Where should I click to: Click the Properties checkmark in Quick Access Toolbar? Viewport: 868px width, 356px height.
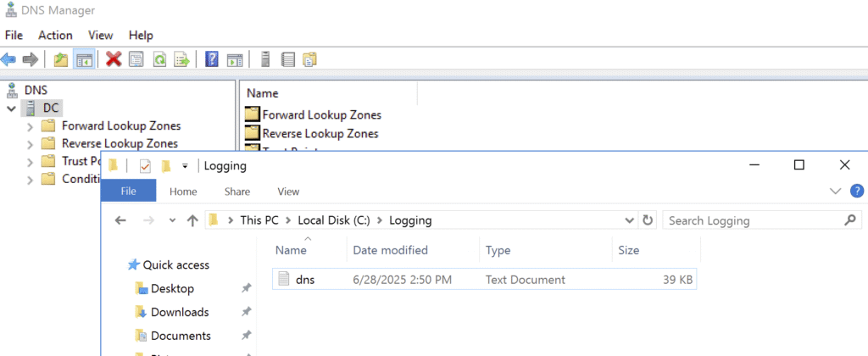point(145,166)
